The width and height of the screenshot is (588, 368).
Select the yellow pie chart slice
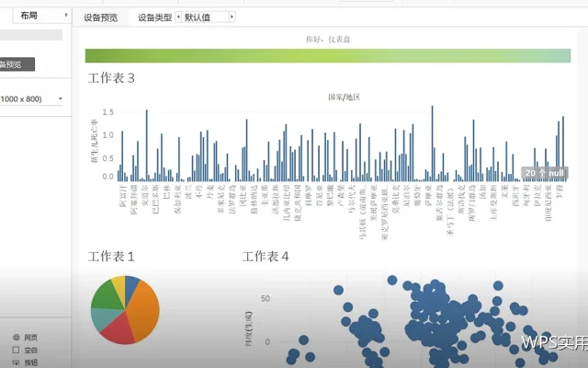click(x=119, y=285)
